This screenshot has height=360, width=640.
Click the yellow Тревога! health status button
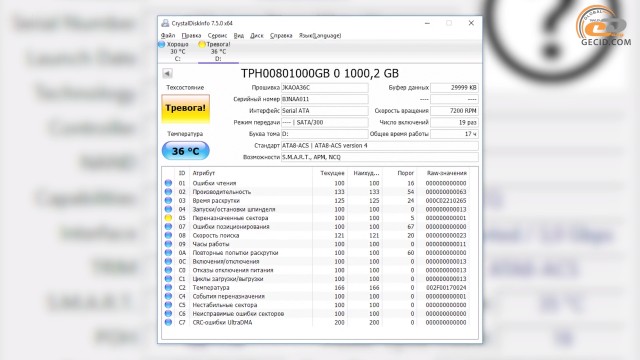tap(186, 108)
